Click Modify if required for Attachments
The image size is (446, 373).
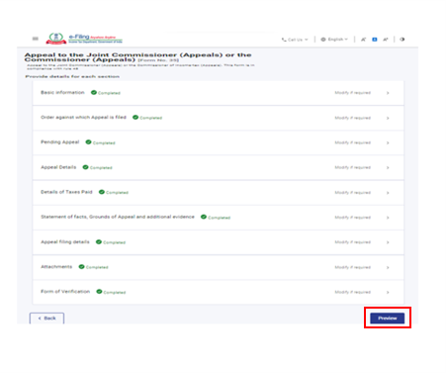pos(353,267)
